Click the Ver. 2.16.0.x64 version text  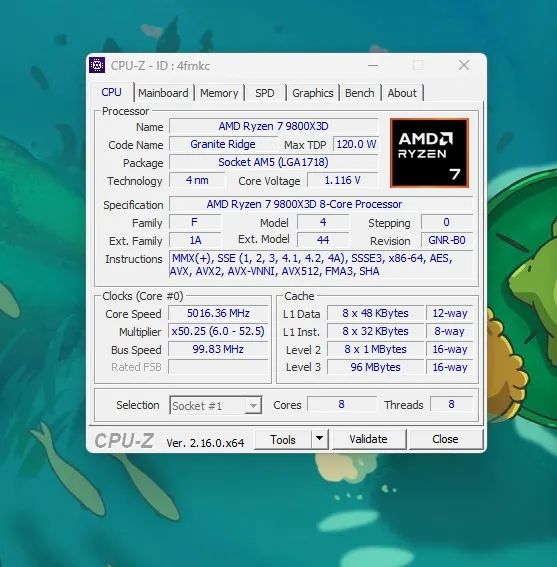tap(205, 443)
